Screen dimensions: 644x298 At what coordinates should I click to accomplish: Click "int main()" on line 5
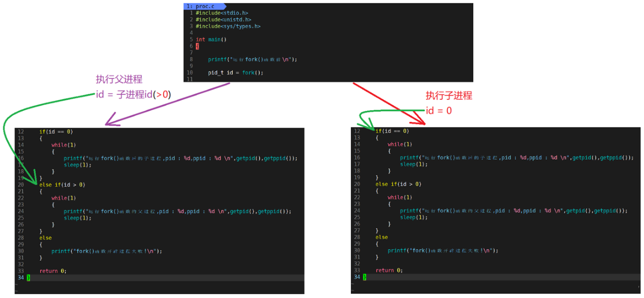pyautogui.click(x=211, y=40)
